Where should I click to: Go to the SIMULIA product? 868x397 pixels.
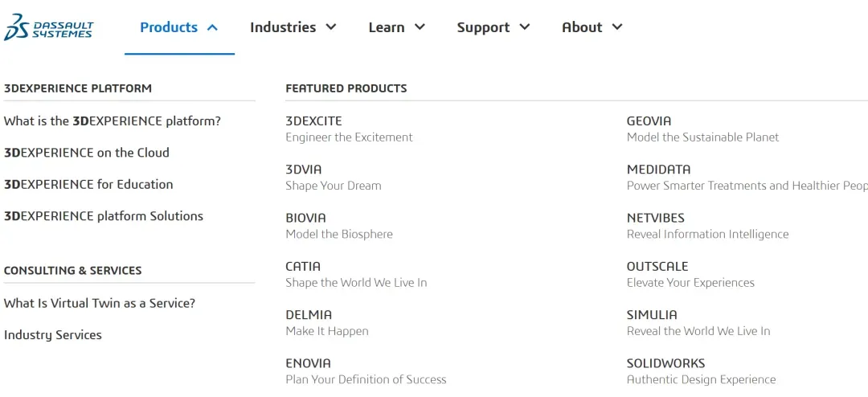(x=652, y=315)
